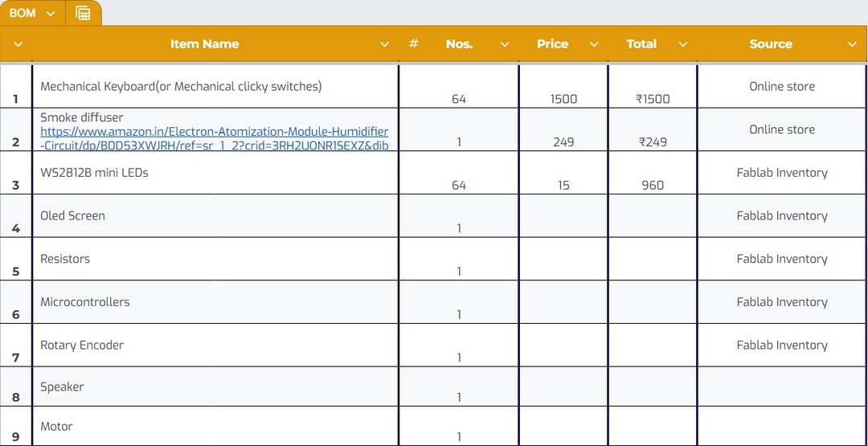Expand the BOM tab dropdown chevron
The width and height of the screenshot is (868, 446).
coord(51,14)
